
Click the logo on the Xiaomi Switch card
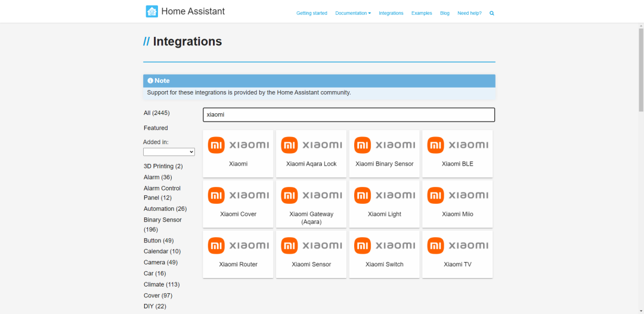[x=385, y=245]
